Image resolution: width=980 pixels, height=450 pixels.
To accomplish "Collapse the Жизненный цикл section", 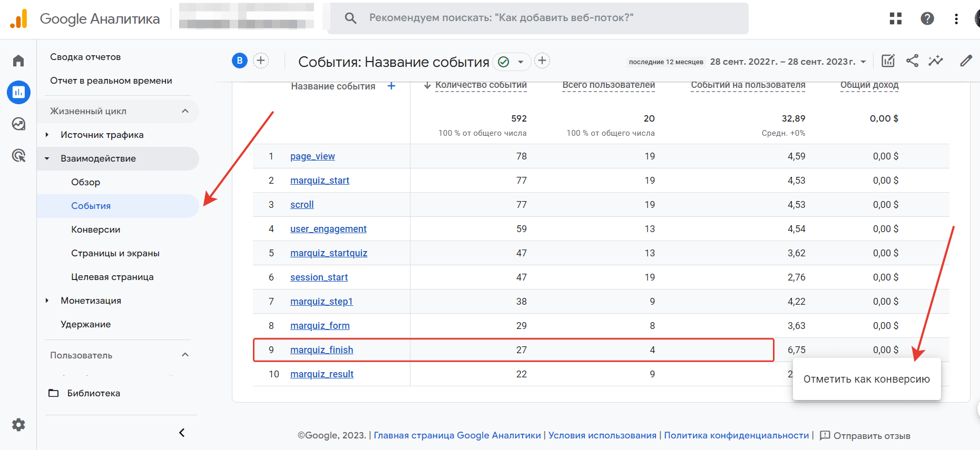I will (185, 111).
